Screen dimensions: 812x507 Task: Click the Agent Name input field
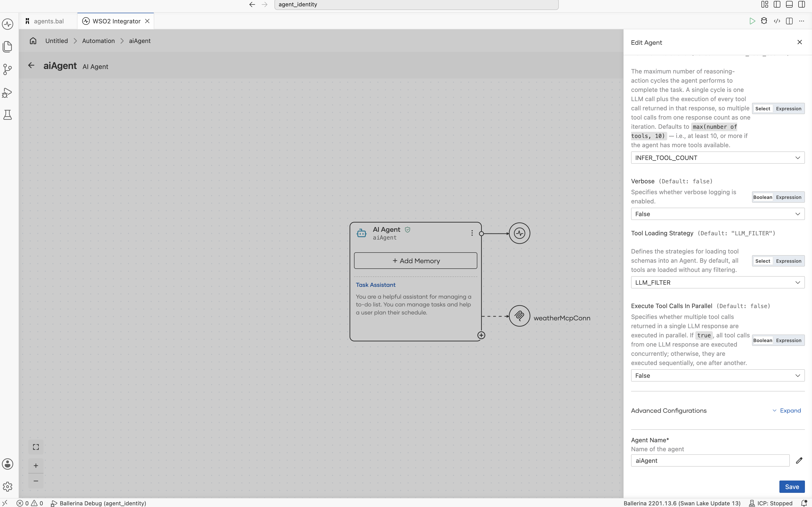[x=710, y=460]
